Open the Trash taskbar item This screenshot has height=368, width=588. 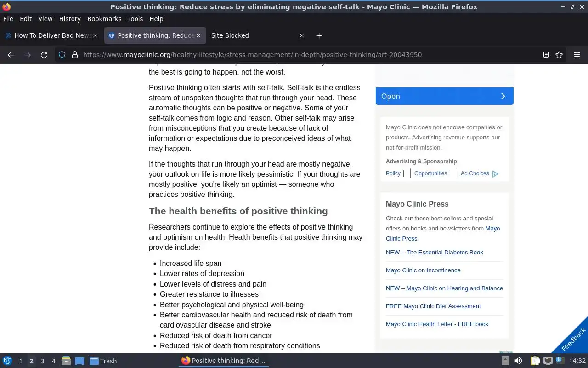click(103, 361)
